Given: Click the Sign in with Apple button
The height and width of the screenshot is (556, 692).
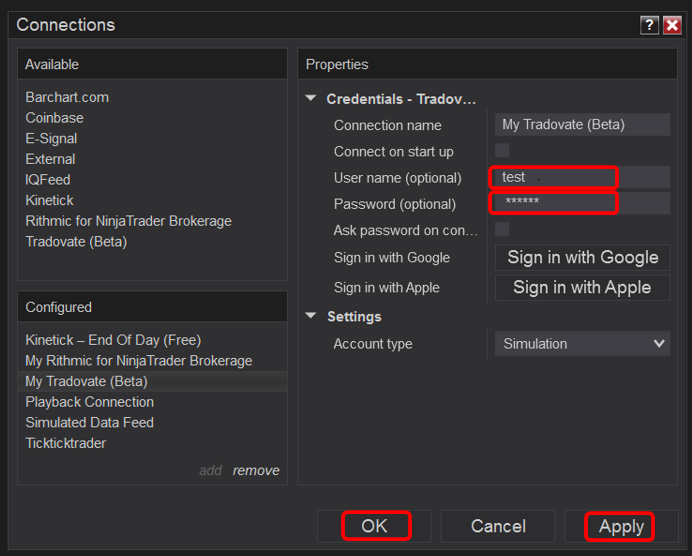Looking at the screenshot, I should 583,287.
